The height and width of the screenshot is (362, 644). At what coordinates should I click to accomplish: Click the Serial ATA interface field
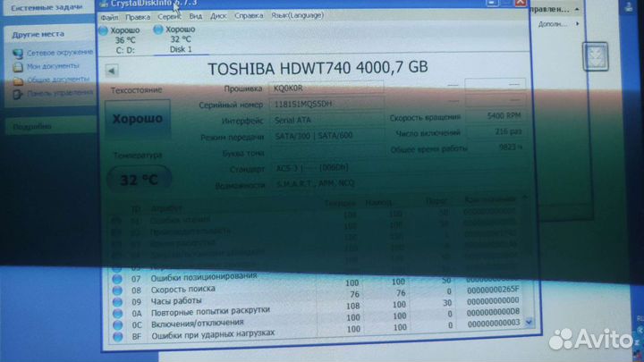pyautogui.click(x=326, y=120)
